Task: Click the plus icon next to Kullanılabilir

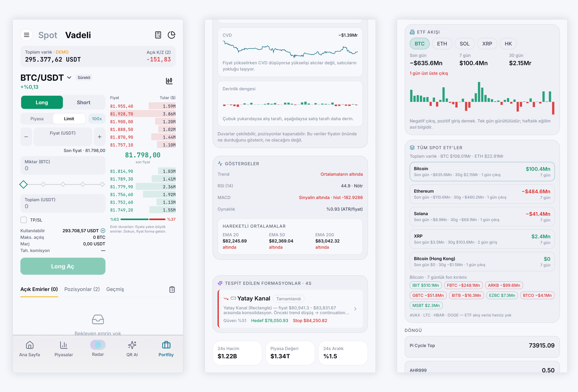Action: click(103, 230)
